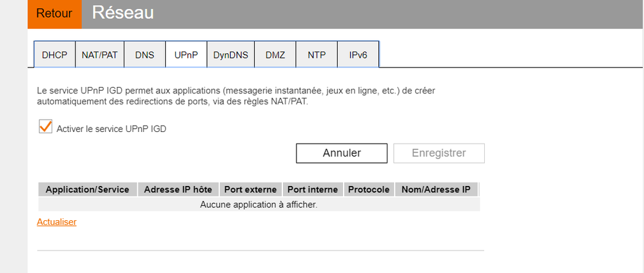The width and height of the screenshot is (644, 273).
Task: Switch to the NTP tab
Action: pyautogui.click(x=317, y=55)
